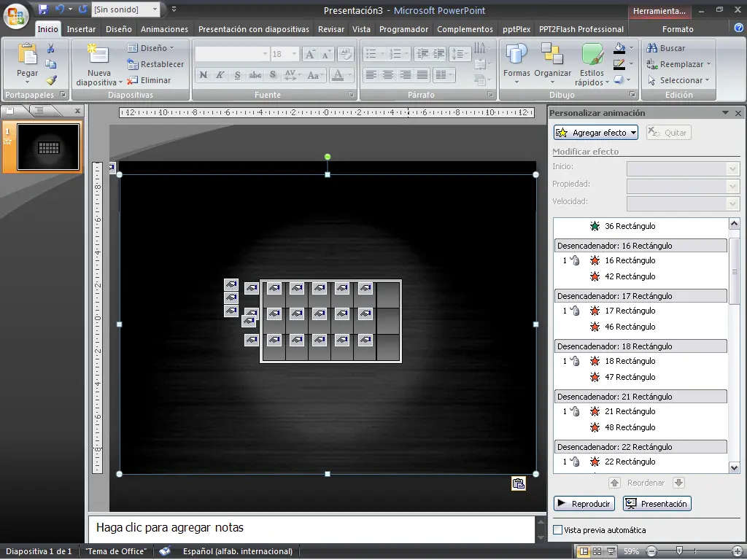
Task: Apply shape outline pen icon
Action: [619, 64]
